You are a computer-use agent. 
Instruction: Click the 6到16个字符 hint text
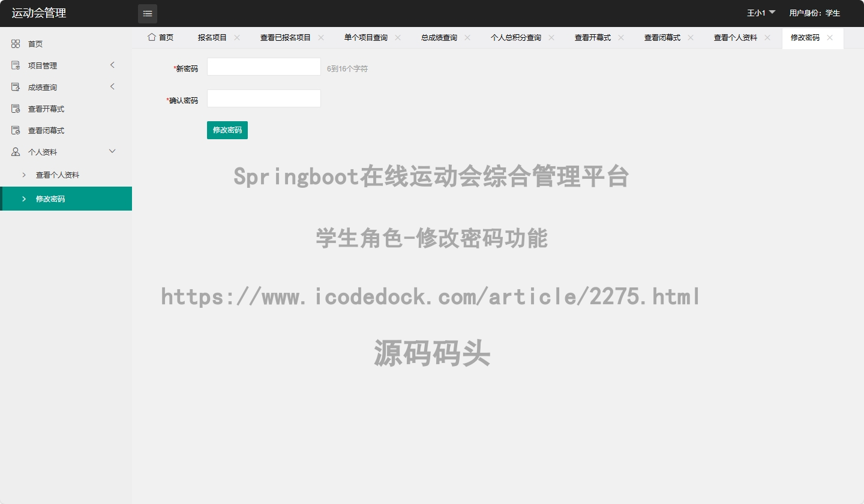tap(347, 68)
